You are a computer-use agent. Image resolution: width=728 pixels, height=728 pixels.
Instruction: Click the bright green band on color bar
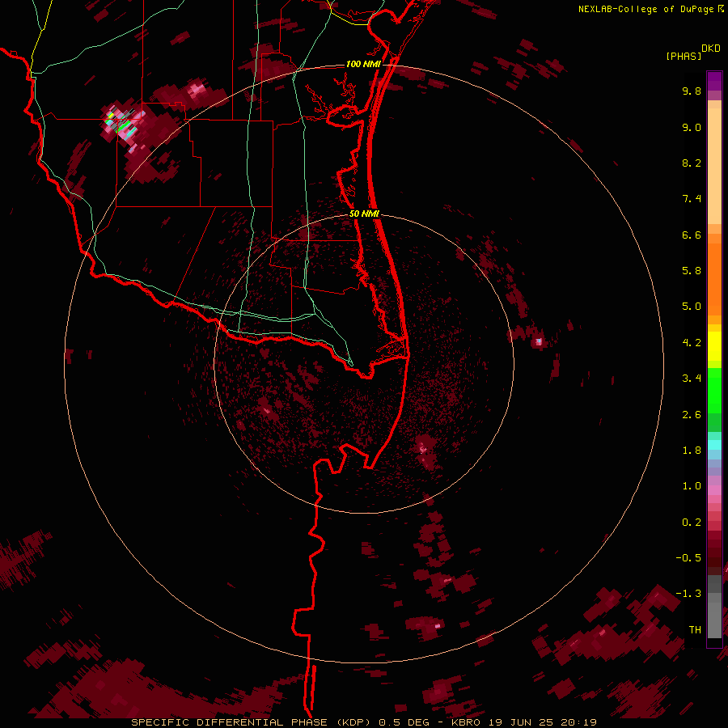(x=714, y=390)
